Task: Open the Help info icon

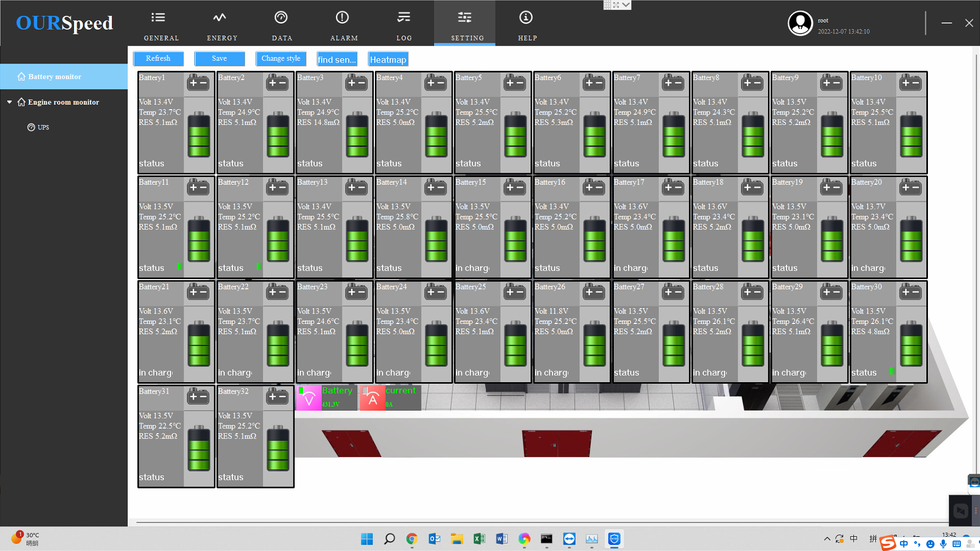Action: [x=526, y=18]
